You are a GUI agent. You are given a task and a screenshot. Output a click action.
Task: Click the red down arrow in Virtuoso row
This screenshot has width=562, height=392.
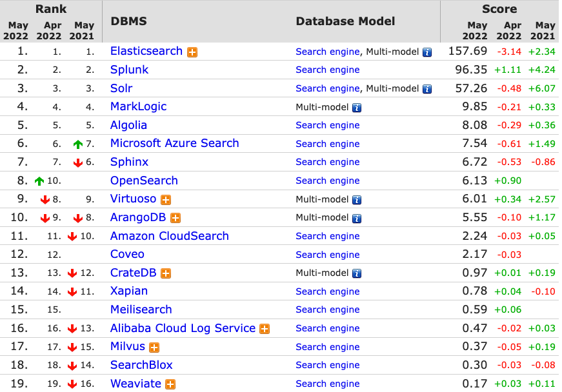point(45,200)
